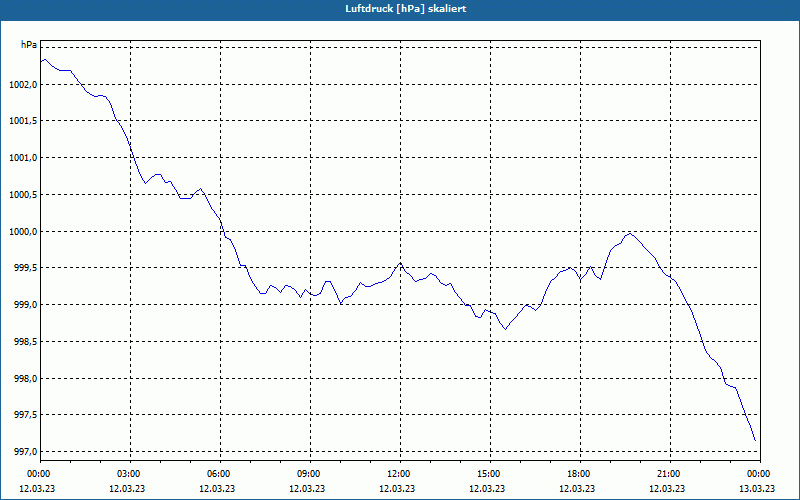Click the 998,5 y-axis label
This screenshot has width=800, height=500.
click(26, 342)
